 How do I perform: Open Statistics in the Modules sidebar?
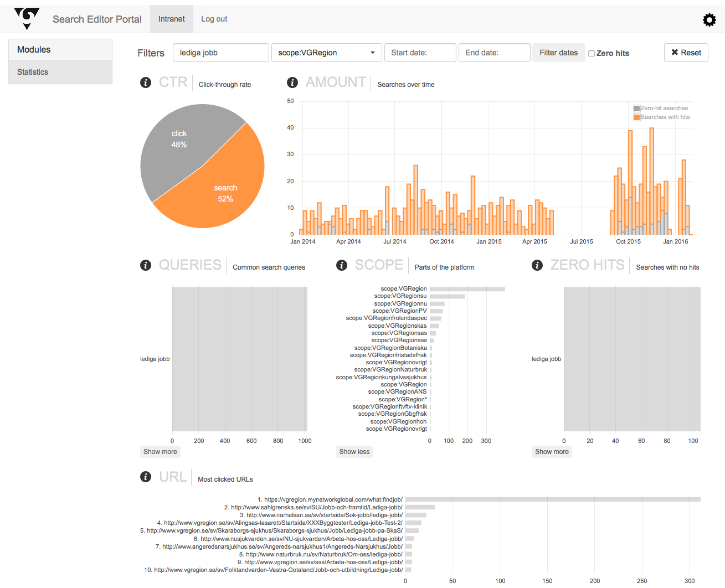[33, 72]
